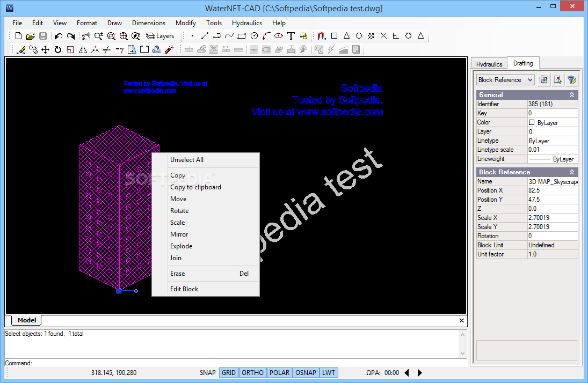Close the command window with X
This screenshot has width=588, height=383.
[462, 320]
